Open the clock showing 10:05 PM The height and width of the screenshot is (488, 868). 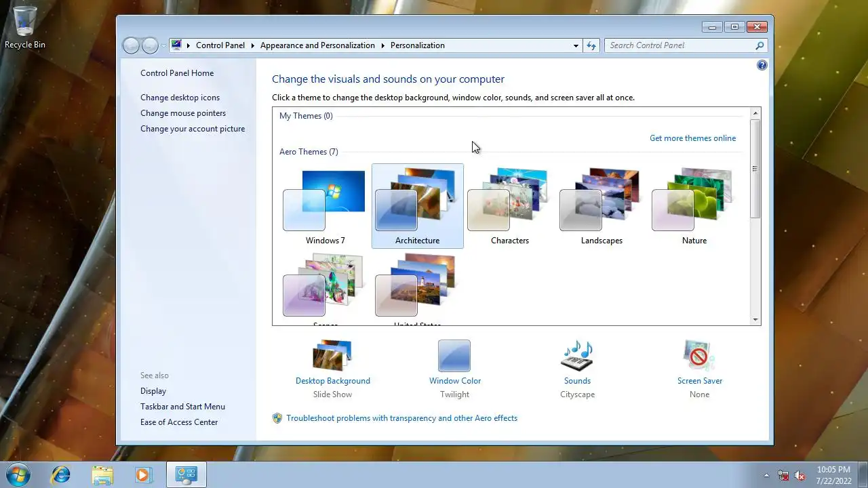click(x=833, y=474)
